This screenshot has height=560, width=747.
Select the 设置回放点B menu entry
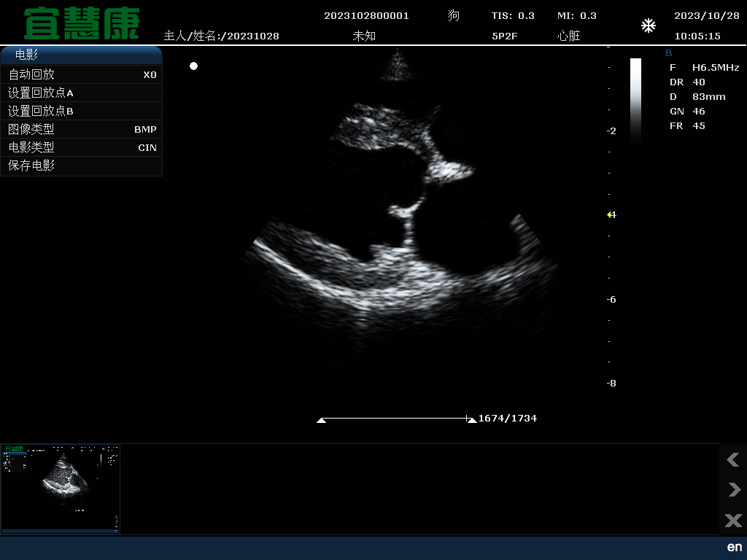point(81,111)
